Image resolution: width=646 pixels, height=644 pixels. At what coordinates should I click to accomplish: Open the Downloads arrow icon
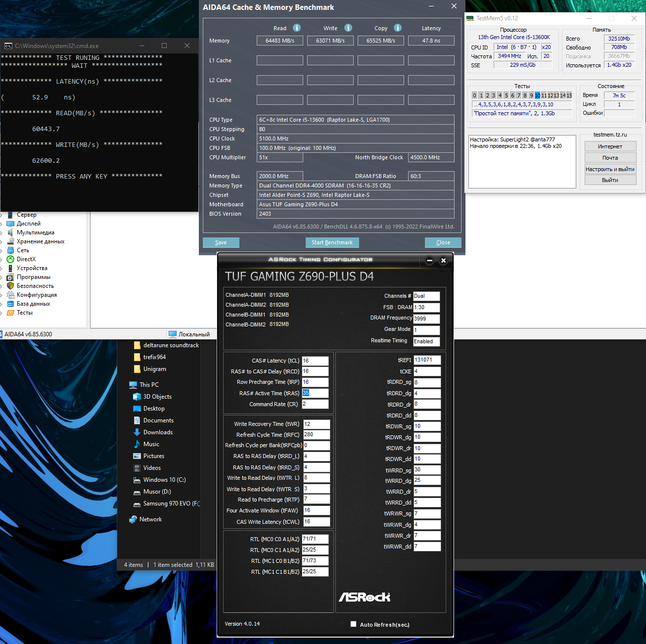(x=137, y=432)
